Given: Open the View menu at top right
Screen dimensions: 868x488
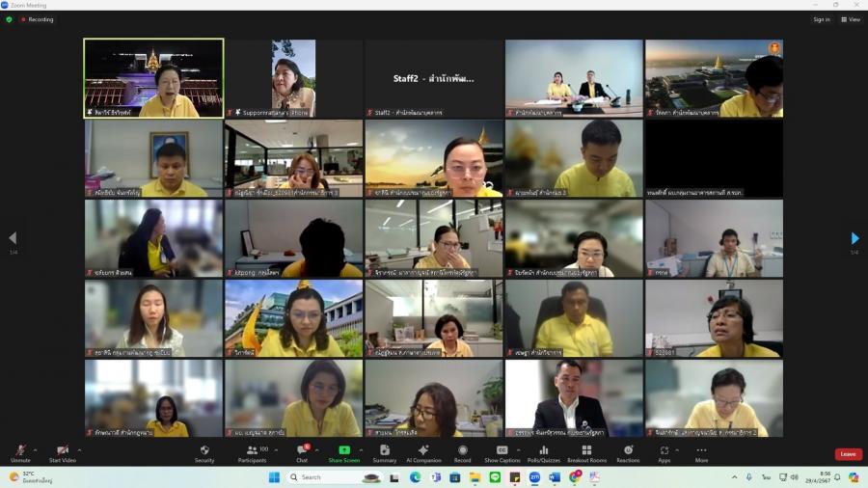Looking at the screenshot, I should [x=850, y=19].
